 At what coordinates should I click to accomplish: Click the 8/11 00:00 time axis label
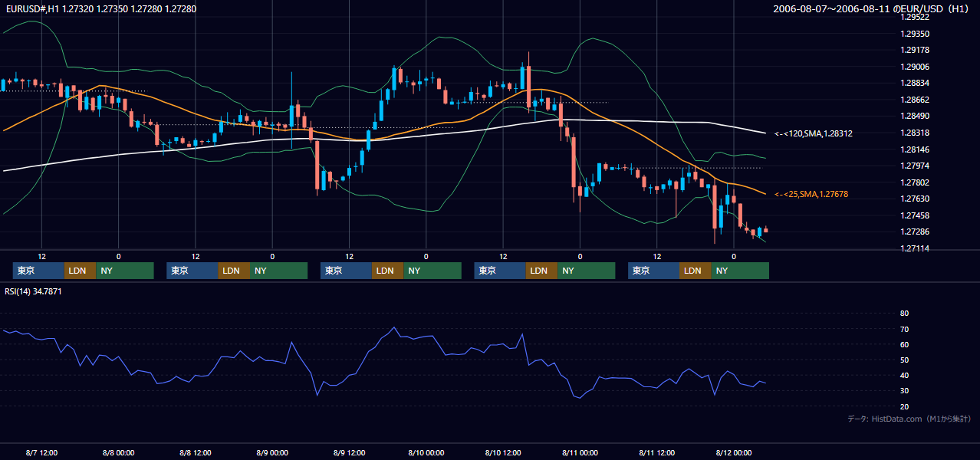click(x=580, y=453)
